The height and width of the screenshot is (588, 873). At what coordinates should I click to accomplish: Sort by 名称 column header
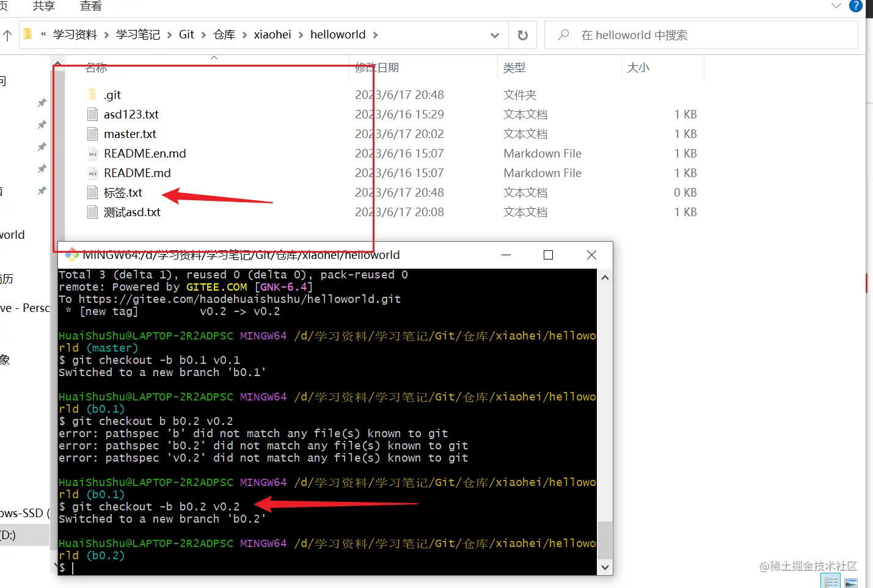(97, 67)
